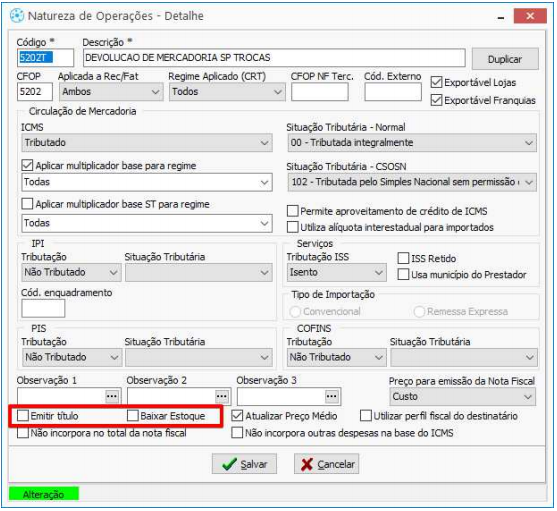This screenshot has width=557, height=511.
Task: Open the Tributação ISS Isento dropdown
Action: click(x=336, y=272)
